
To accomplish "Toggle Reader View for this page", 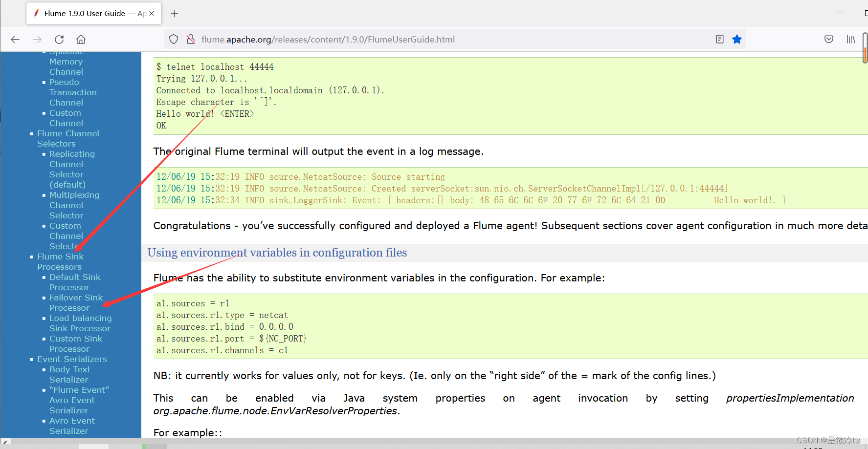I will (x=719, y=40).
